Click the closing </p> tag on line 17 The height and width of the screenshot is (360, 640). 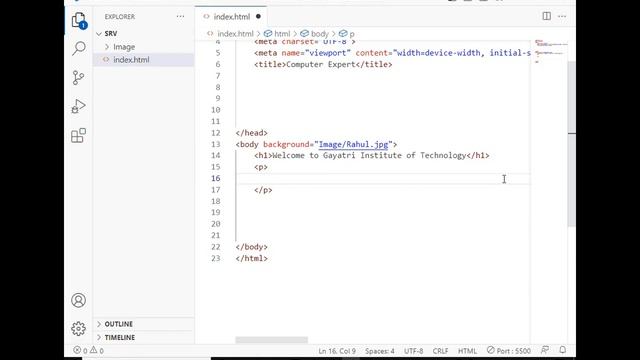pyautogui.click(x=263, y=190)
